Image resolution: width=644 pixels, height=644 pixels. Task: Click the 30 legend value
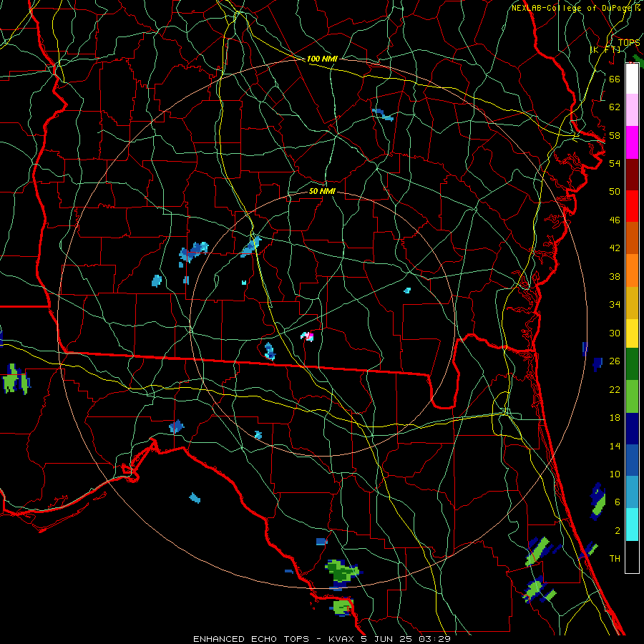point(615,333)
